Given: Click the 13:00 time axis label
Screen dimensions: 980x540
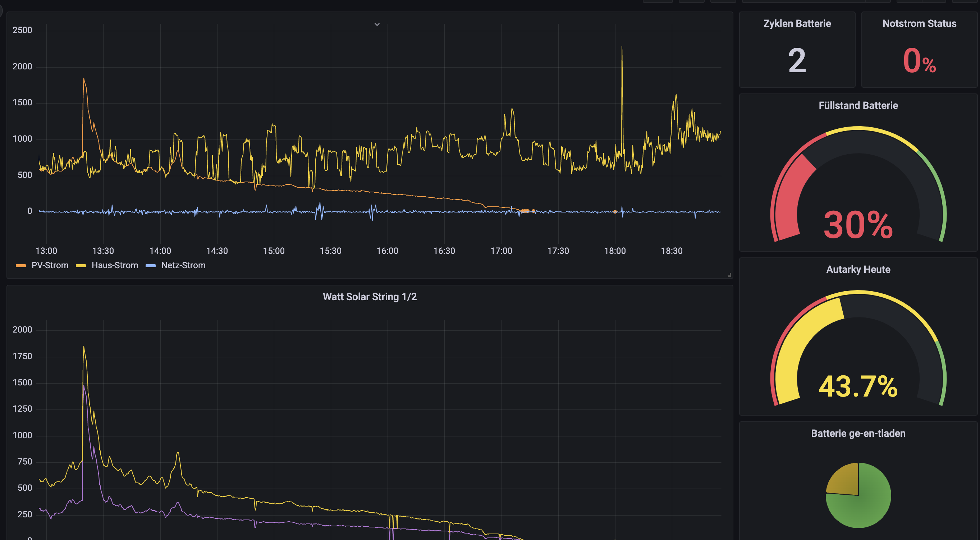Looking at the screenshot, I should pyautogui.click(x=46, y=251).
